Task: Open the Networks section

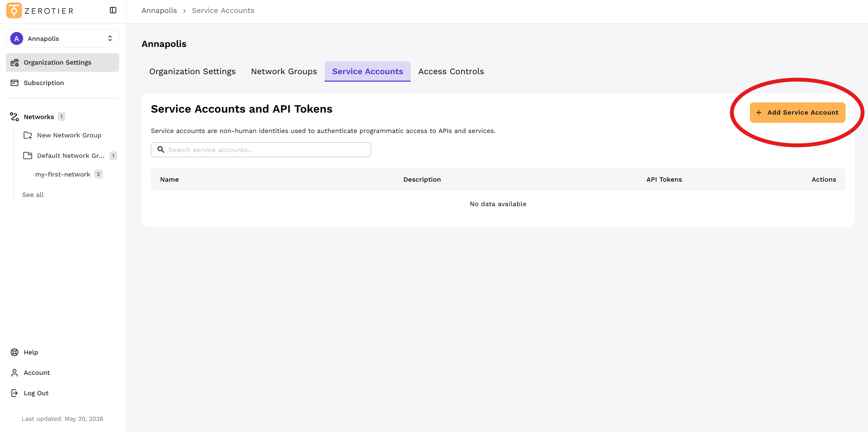Action: (x=39, y=117)
